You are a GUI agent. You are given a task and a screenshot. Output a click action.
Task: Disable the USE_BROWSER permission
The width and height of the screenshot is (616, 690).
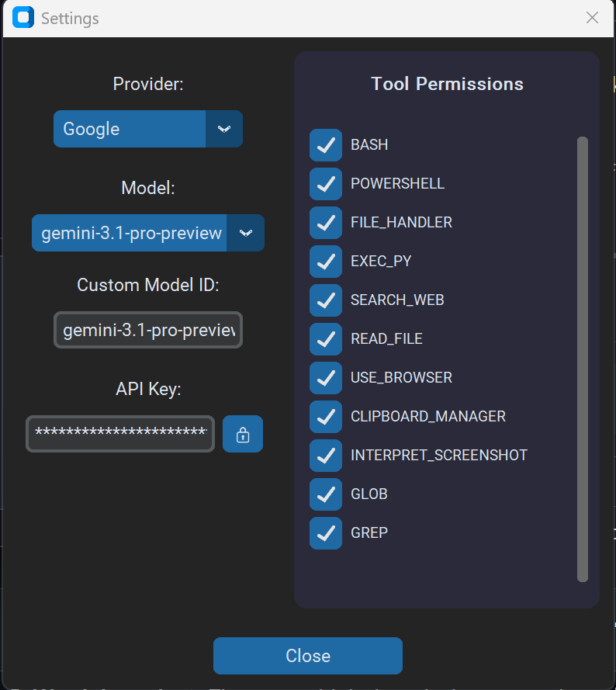point(325,378)
